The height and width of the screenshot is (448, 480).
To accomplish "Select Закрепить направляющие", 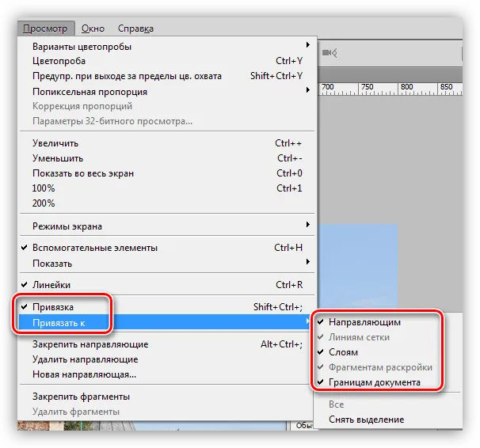I will (167, 344).
